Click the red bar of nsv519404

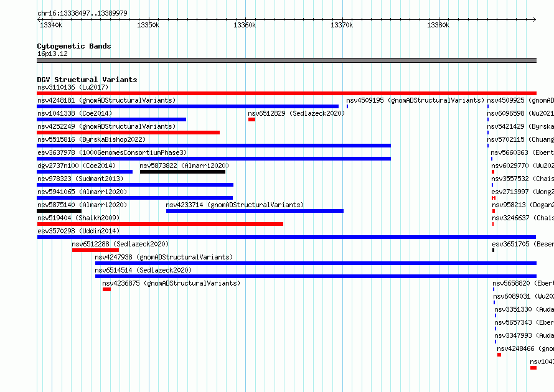[x=160, y=224]
